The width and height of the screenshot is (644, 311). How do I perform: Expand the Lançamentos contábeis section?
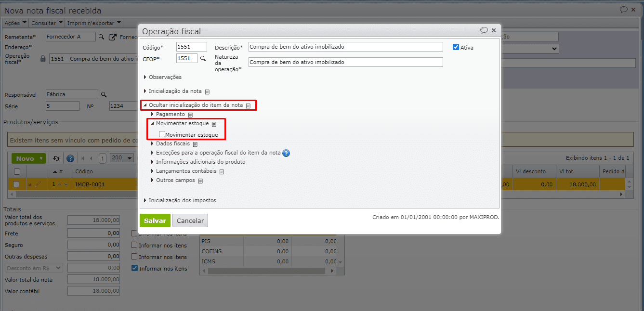[153, 171]
